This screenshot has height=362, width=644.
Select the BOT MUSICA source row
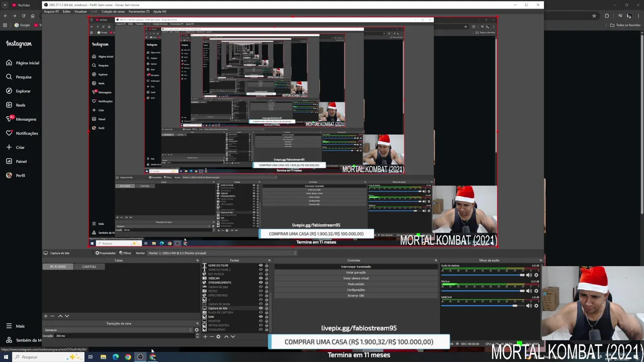(x=235, y=274)
